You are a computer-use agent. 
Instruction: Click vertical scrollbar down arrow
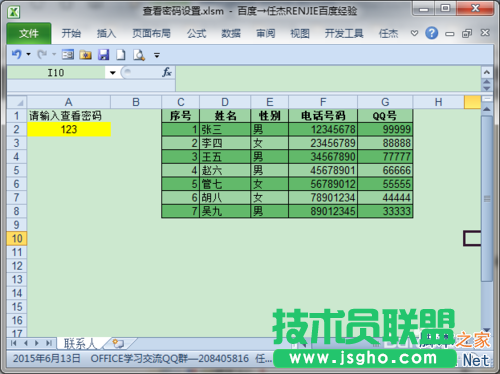[487, 330]
